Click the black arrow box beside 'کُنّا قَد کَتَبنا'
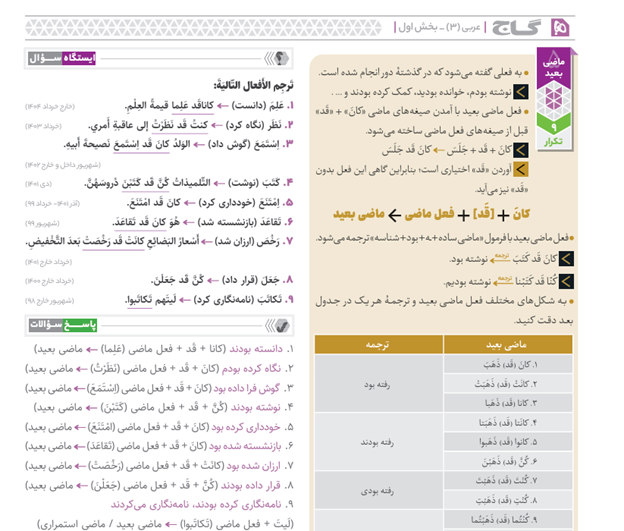Screen dimensions: 624x531 pyautogui.click(x=566, y=281)
